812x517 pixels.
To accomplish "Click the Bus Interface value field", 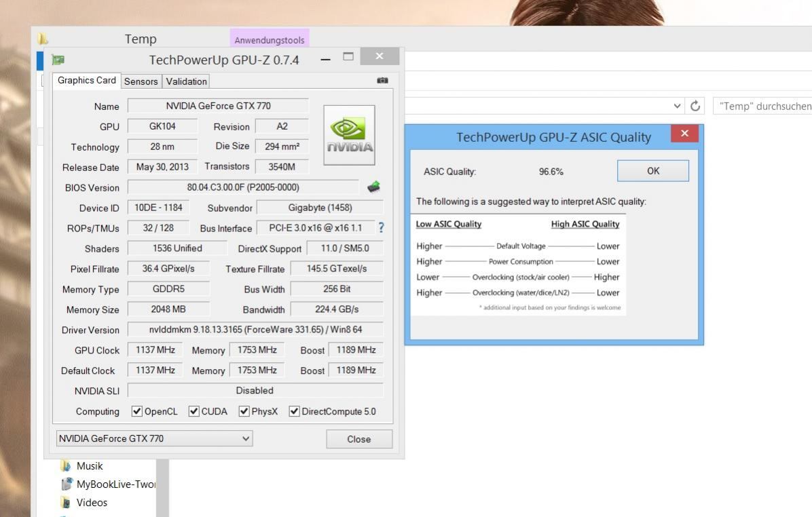I will point(316,228).
